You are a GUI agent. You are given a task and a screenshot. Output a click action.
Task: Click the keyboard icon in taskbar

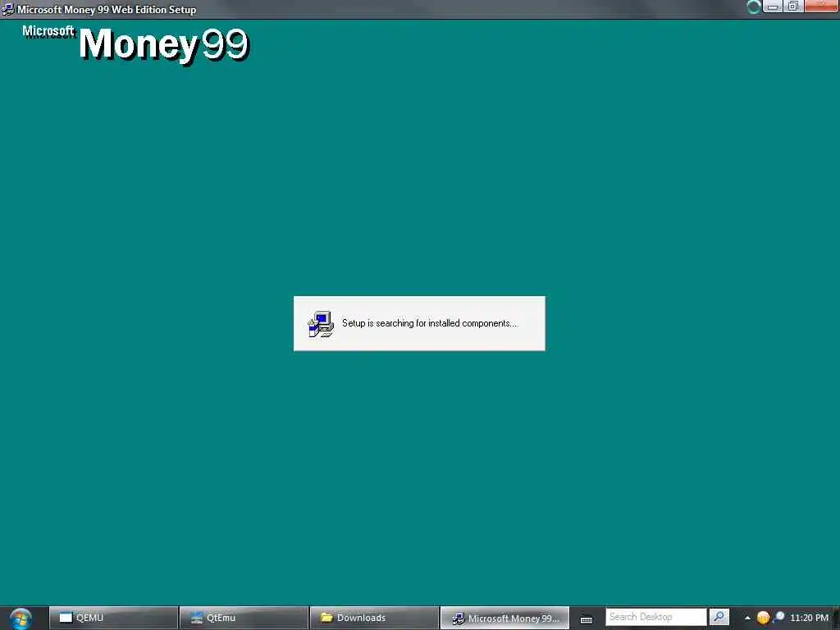coord(587,619)
